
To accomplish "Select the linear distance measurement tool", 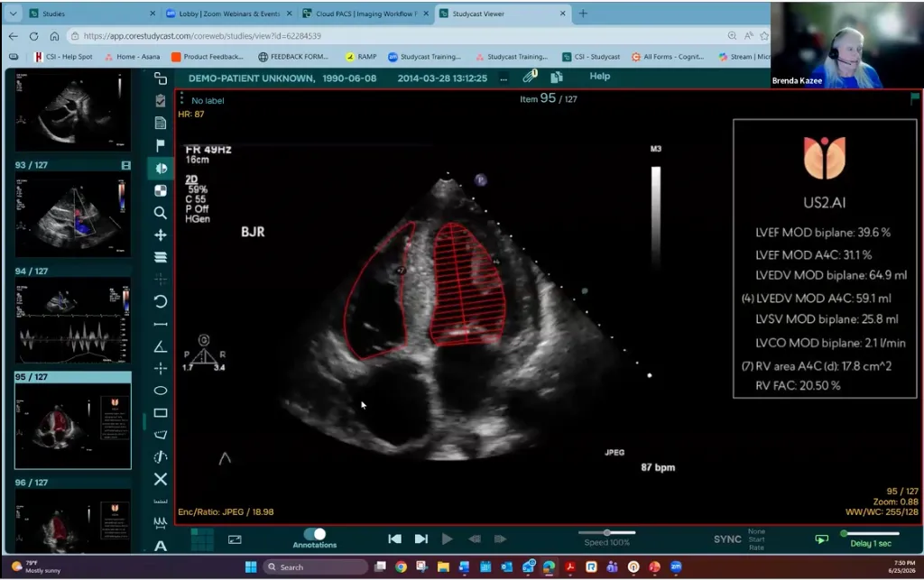I will tap(161, 324).
